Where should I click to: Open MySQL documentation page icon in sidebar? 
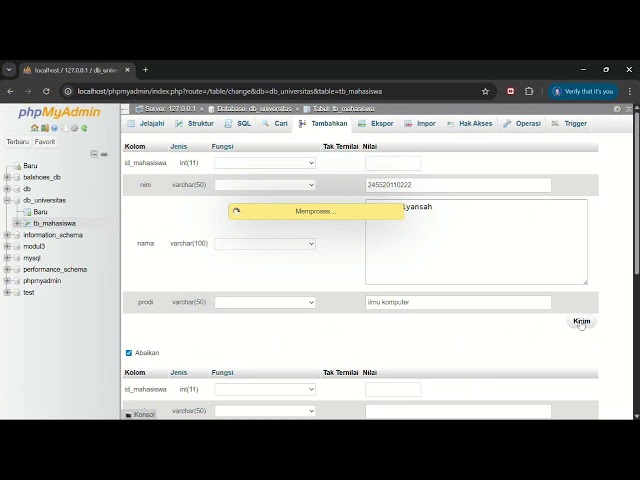(64, 128)
